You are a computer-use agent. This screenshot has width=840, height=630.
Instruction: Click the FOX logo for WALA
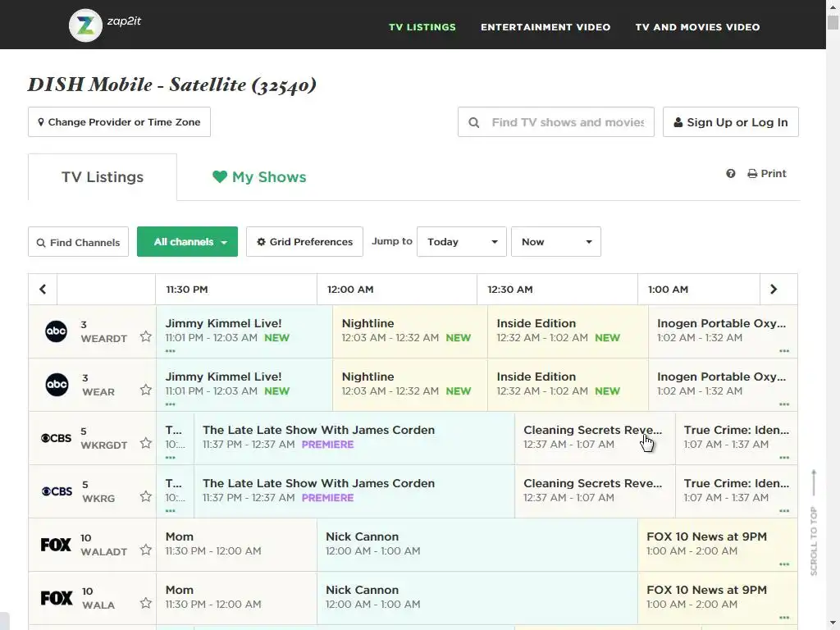click(x=57, y=598)
